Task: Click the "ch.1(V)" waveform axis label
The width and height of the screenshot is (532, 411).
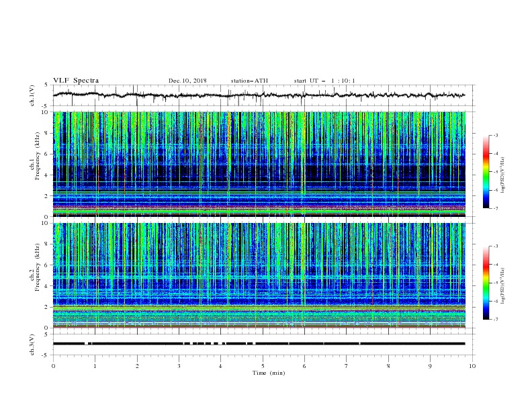Action: pos(32,95)
